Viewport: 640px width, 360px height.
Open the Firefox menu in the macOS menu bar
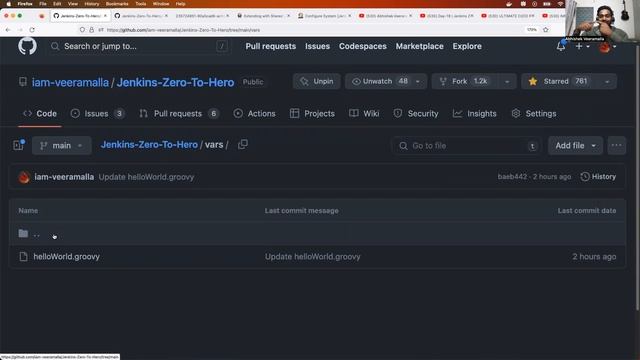pyautogui.click(x=25, y=4)
